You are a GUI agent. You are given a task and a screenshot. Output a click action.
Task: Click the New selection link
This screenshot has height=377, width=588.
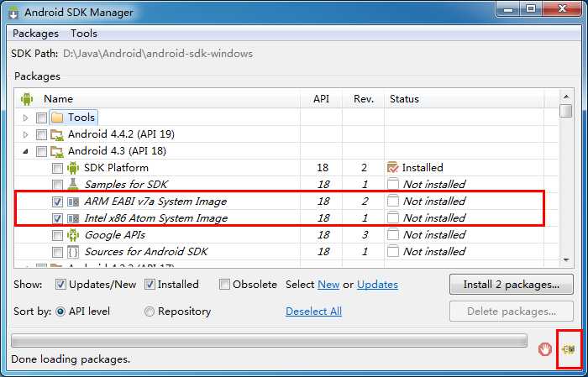point(328,285)
